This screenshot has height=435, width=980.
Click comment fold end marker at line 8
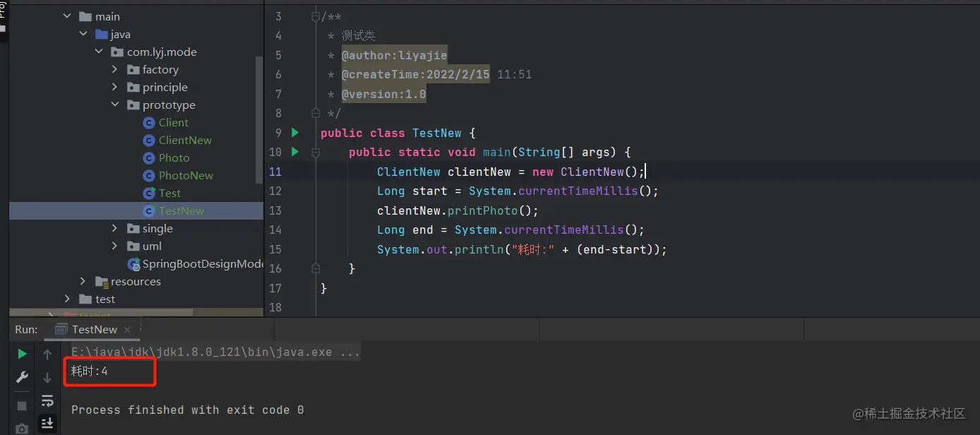tap(316, 113)
